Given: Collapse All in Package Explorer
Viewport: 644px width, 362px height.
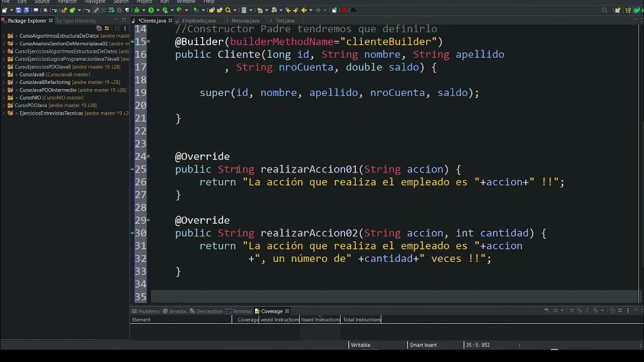Looking at the screenshot, I should [99, 28].
